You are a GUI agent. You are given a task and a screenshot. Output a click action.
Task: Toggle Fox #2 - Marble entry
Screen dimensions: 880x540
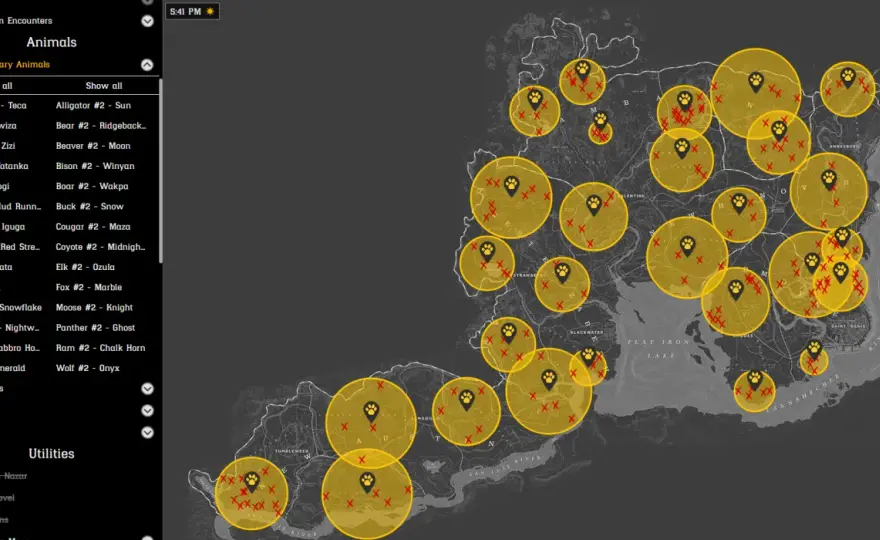pos(89,287)
